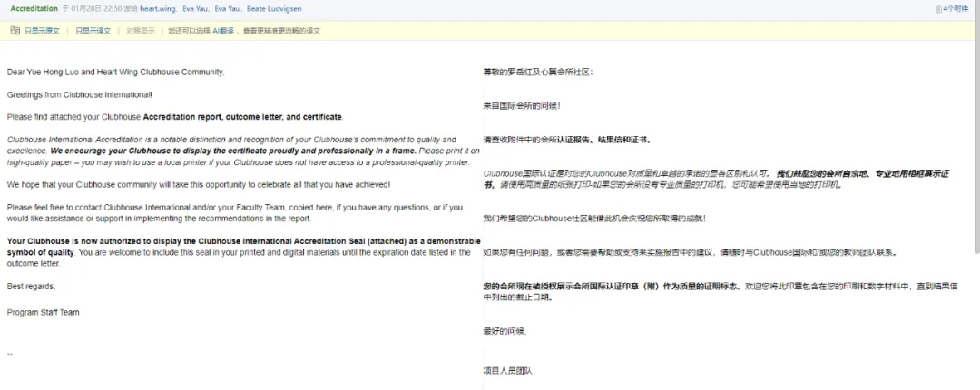This screenshot has height=390, width=980.
Task: Click the paperclip attachment icon
Action: coord(939,9)
